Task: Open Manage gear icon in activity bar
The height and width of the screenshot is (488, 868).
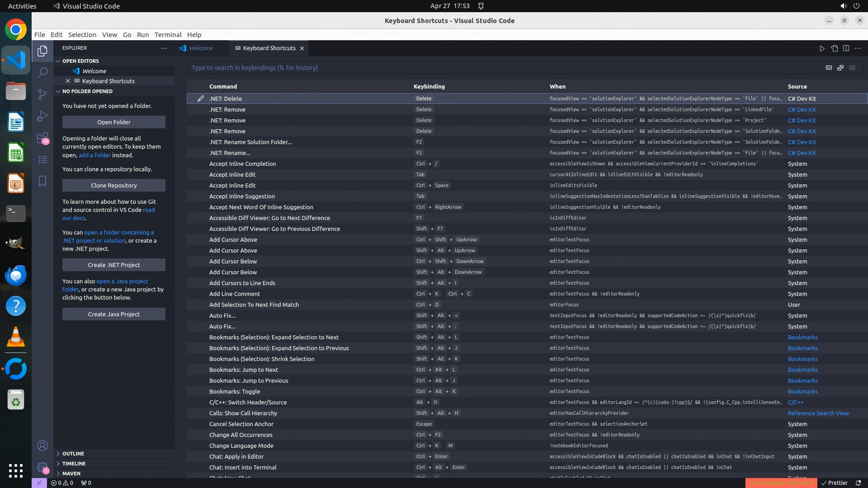Action: pyautogui.click(x=42, y=467)
